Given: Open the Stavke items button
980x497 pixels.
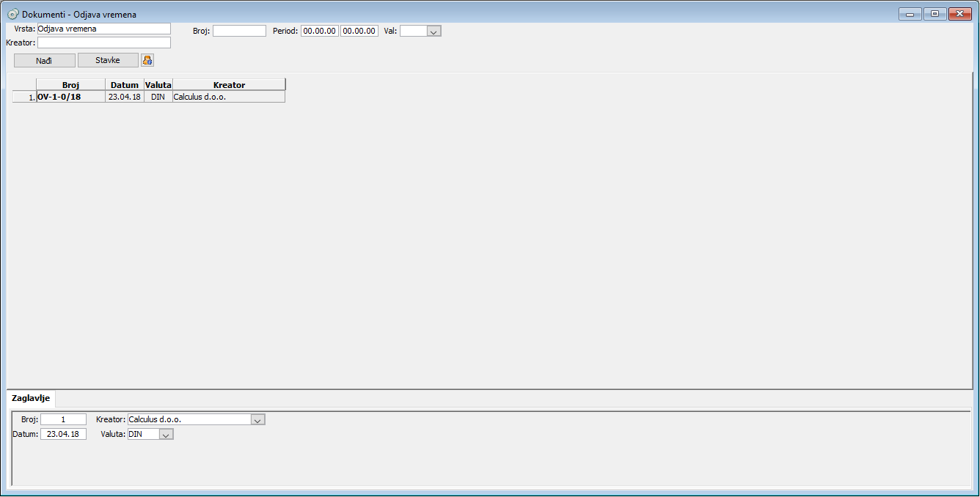Looking at the screenshot, I should tap(107, 60).
